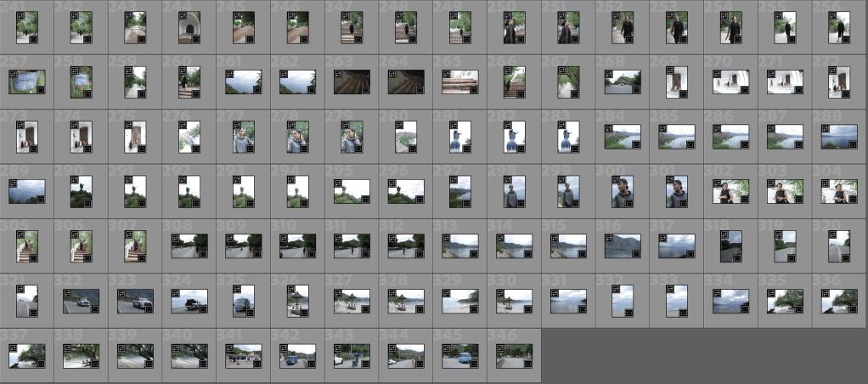This screenshot has width=868, height=384.
Task: Choose thumbnail 323 with the silver pickup truck
Action: tap(136, 301)
